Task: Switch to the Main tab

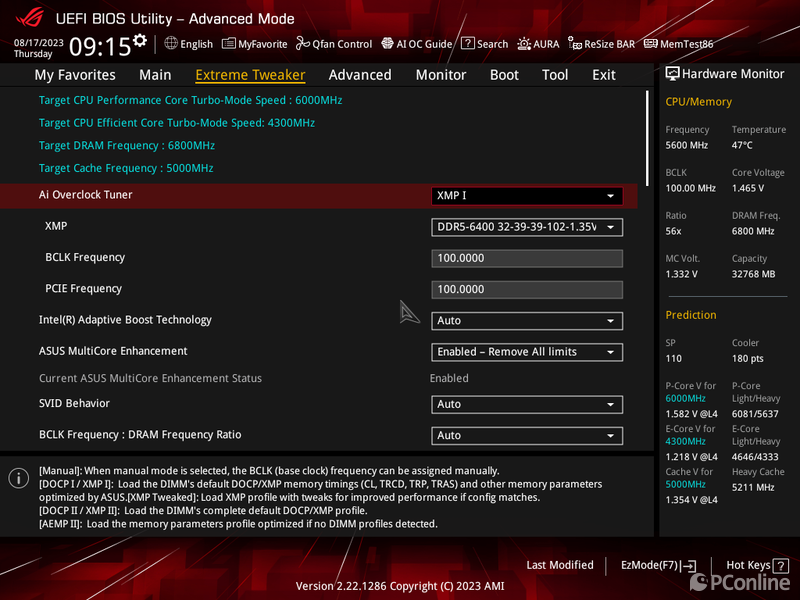Action: 155,75
